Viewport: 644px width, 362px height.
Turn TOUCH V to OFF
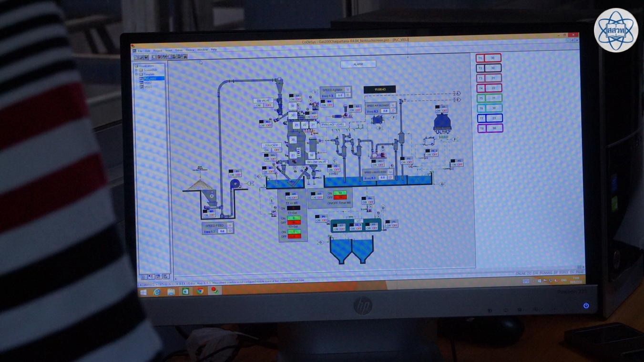tap(276, 150)
